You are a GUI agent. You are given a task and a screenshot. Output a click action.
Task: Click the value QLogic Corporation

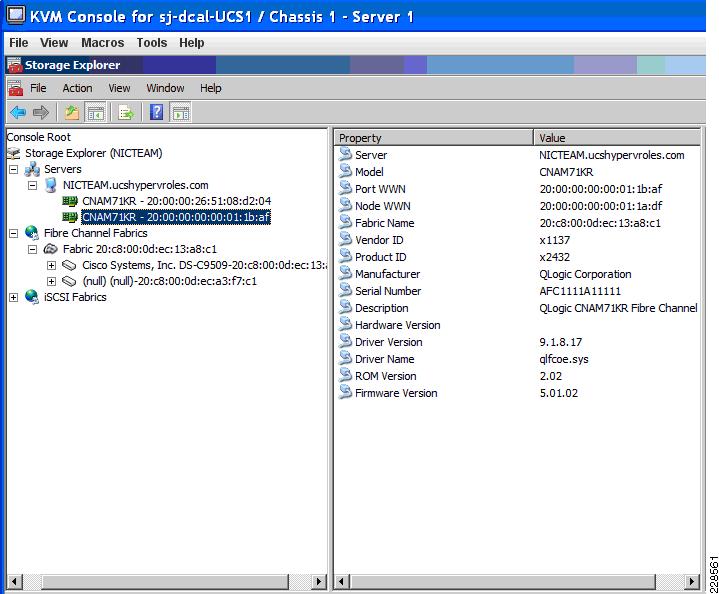click(585, 274)
